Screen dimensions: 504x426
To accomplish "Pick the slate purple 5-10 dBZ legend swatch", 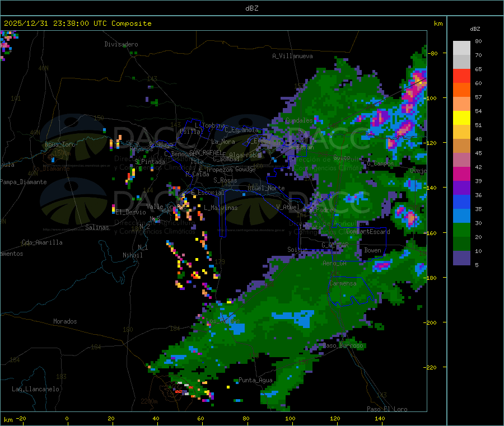I will (x=461, y=258).
